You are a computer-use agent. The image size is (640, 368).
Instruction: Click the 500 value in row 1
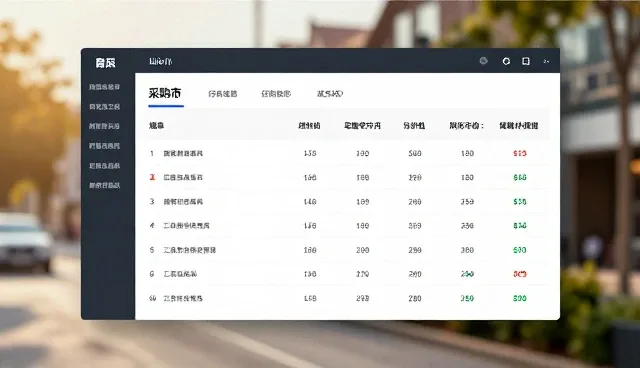tap(415, 153)
